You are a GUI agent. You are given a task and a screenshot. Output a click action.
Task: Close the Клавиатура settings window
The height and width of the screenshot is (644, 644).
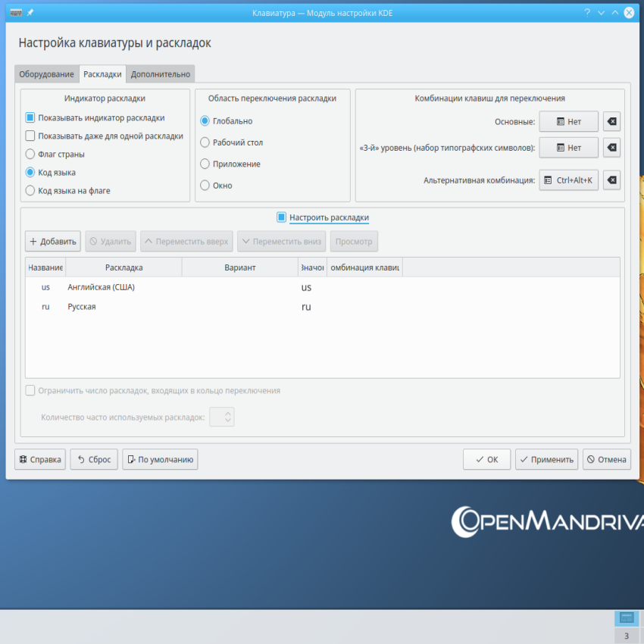[629, 13]
